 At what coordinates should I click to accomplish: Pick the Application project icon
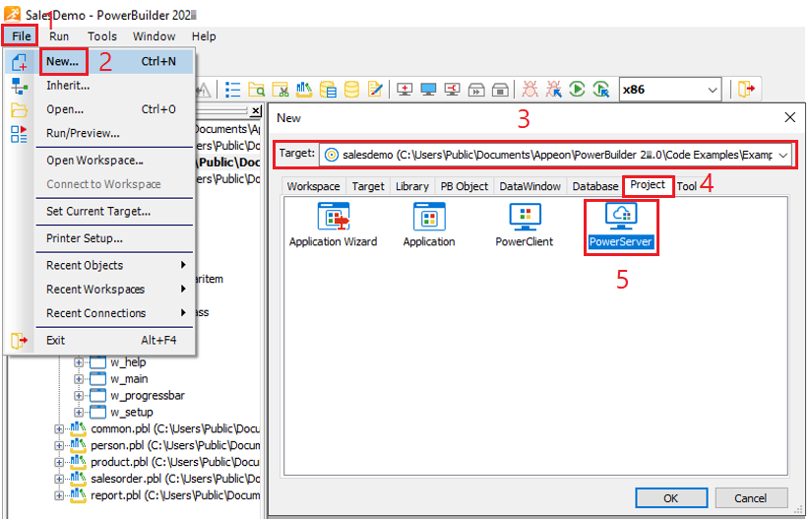429,226
